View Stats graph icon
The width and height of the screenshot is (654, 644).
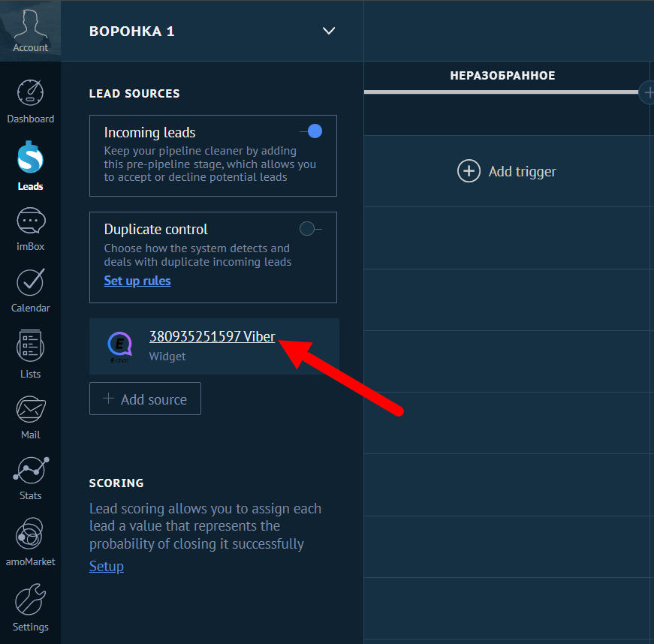coord(31,470)
